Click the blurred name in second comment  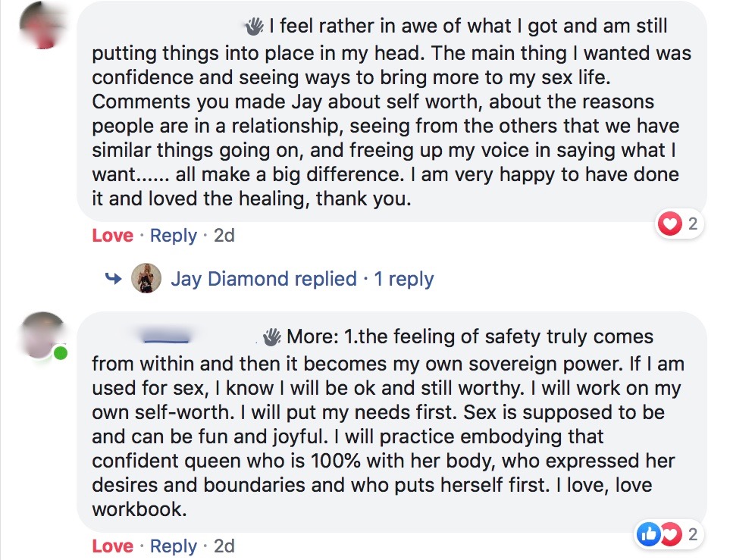click(165, 335)
